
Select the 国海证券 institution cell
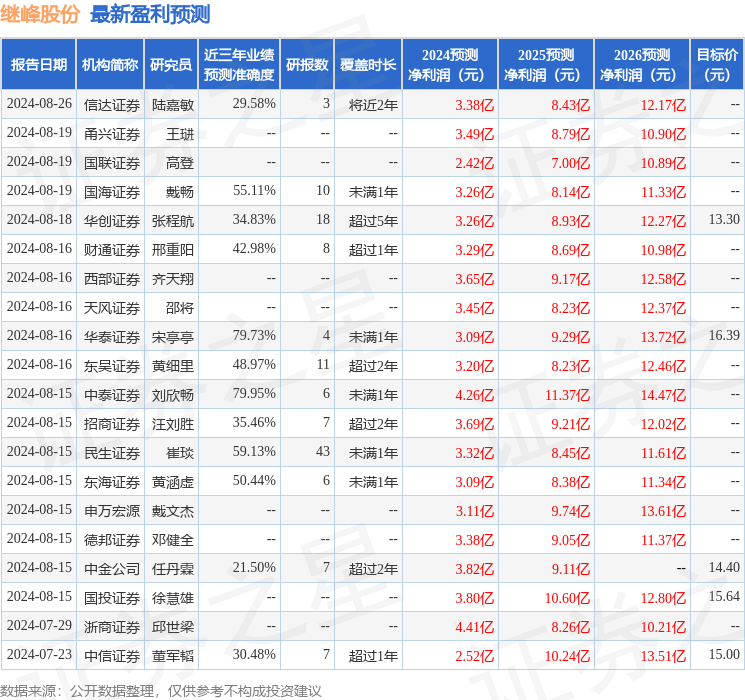point(112,192)
